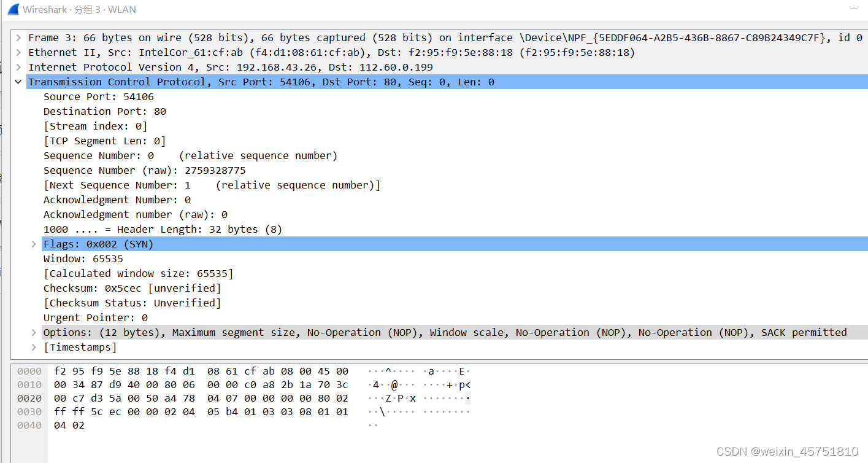Select the Window: 65535 field
The width and height of the screenshot is (868, 463).
(x=83, y=259)
